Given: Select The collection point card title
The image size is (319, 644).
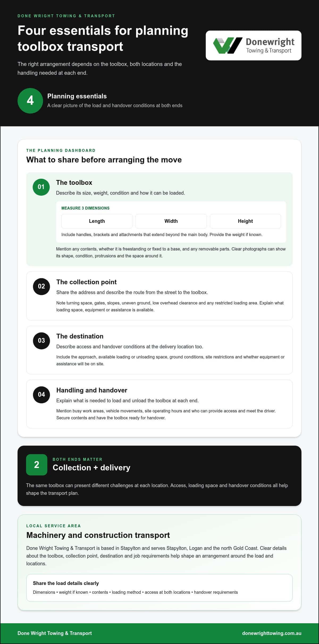Looking at the screenshot, I should (86, 282).
